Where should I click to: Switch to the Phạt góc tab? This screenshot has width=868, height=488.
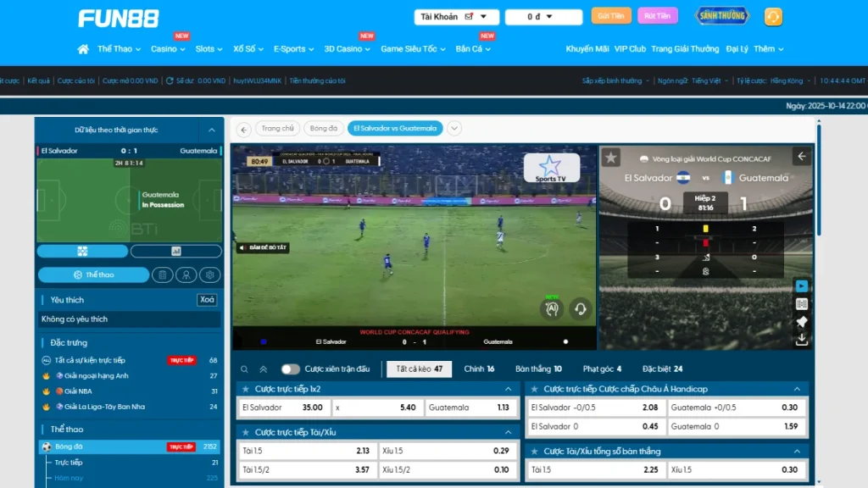pyautogui.click(x=602, y=369)
